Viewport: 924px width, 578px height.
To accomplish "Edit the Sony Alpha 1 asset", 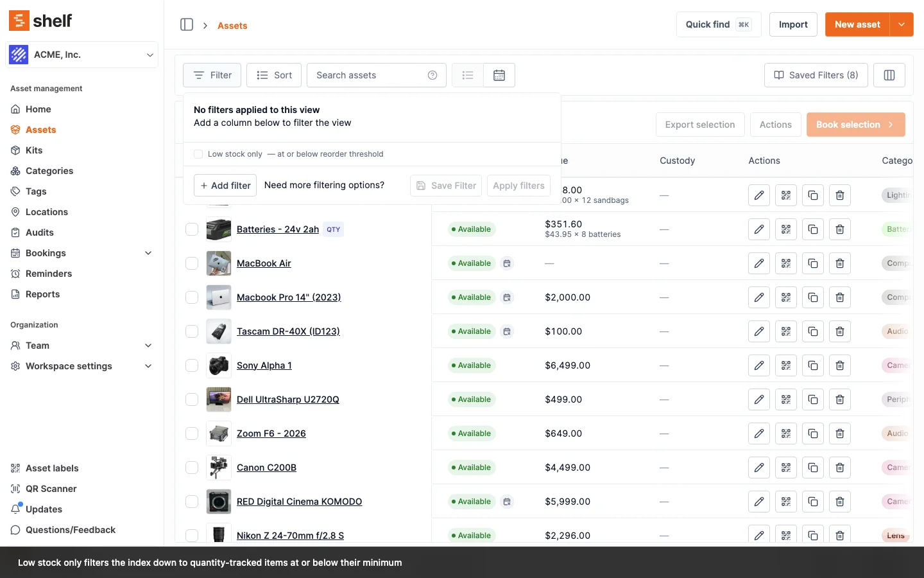I will click(x=759, y=365).
